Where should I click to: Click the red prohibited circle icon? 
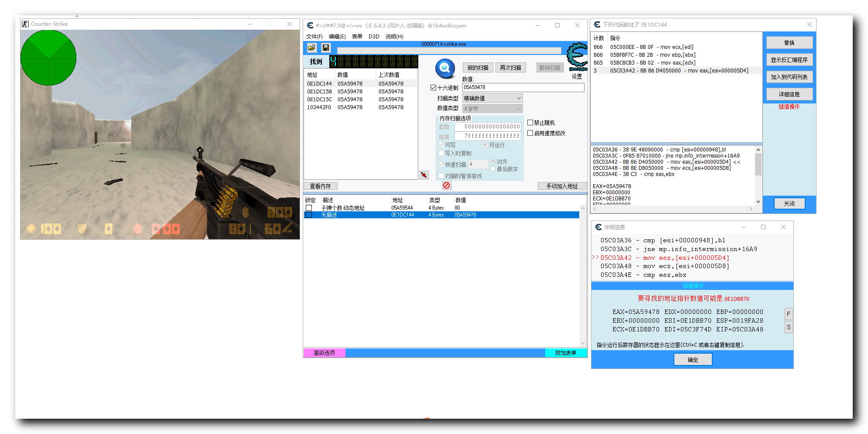tap(447, 186)
